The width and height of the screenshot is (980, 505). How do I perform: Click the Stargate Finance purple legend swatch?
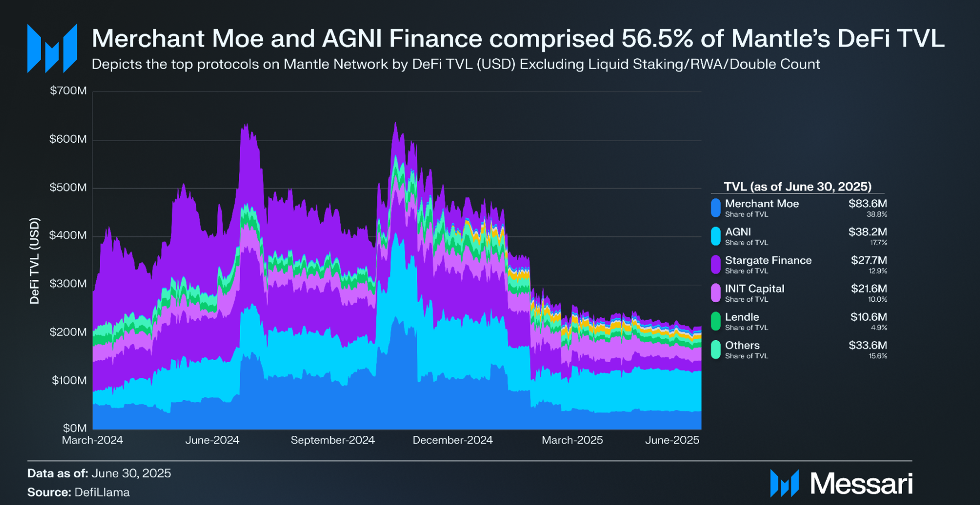[x=716, y=264]
